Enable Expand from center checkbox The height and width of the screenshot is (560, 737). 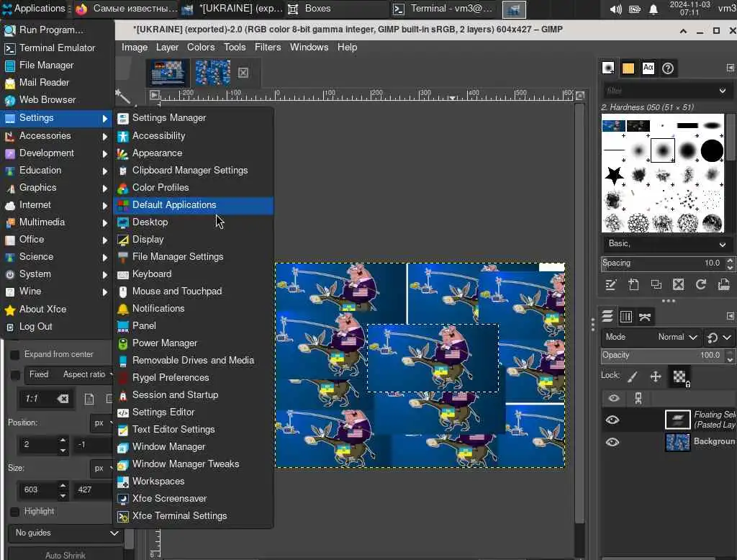point(14,355)
